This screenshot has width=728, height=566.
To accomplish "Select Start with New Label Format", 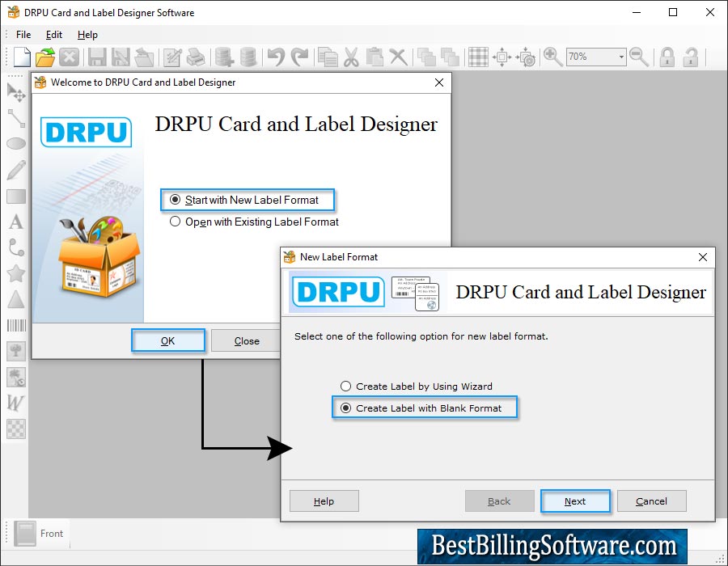I will (x=246, y=200).
